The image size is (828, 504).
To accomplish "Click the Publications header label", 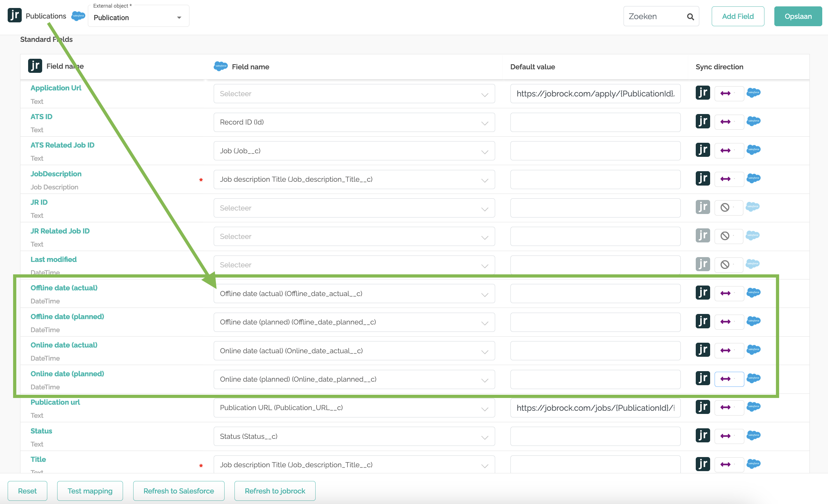I will tap(46, 16).
